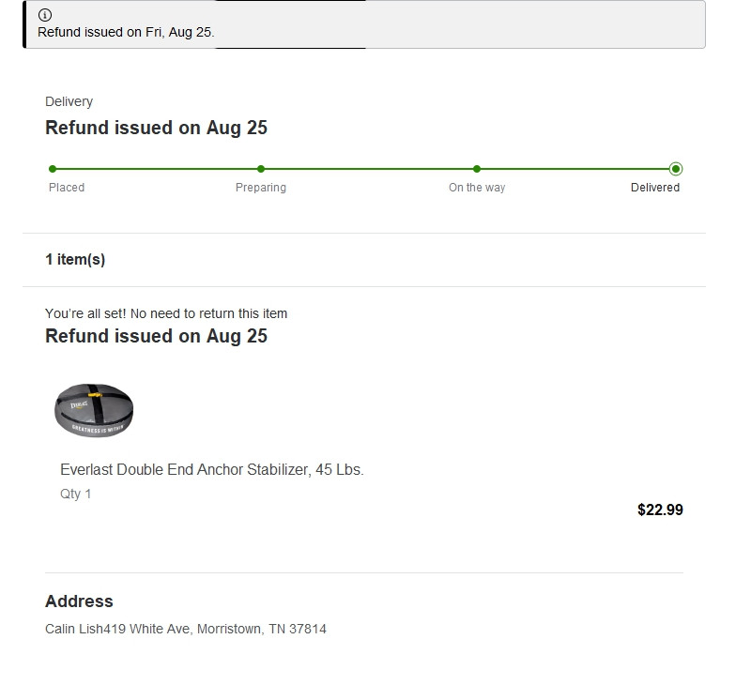Click the Address section heading
The height and width of the screenshot is (700, 751).
tap(79, 601)
